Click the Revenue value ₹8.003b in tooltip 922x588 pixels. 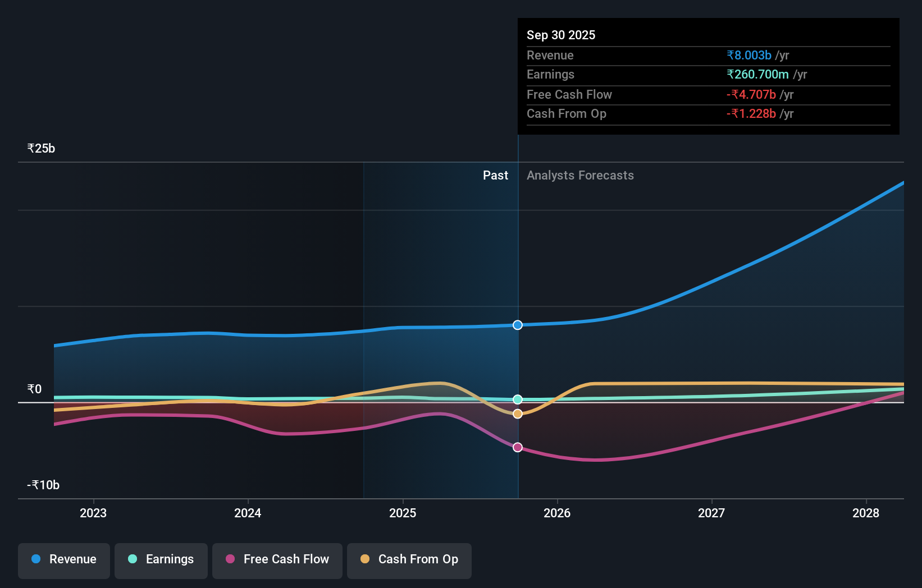pos(749,55)
